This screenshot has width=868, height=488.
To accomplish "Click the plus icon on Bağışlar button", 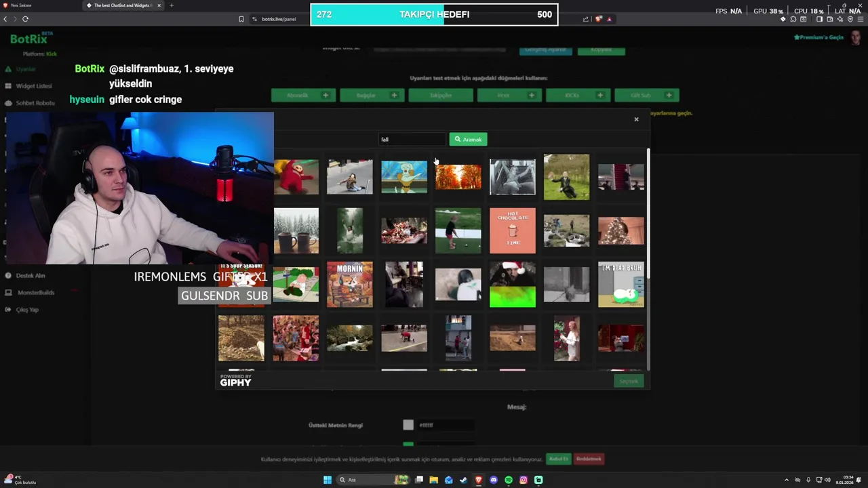I will 394,96.
